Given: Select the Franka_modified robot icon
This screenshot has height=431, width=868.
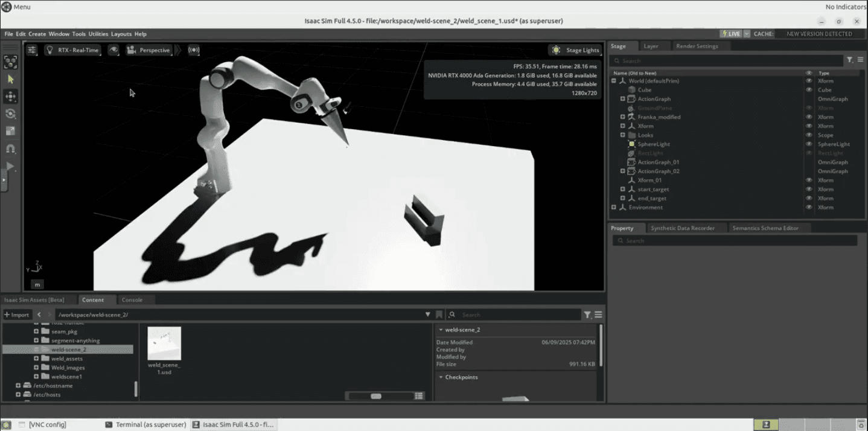Looking at the screenshot, I should [x=632, y=117].
